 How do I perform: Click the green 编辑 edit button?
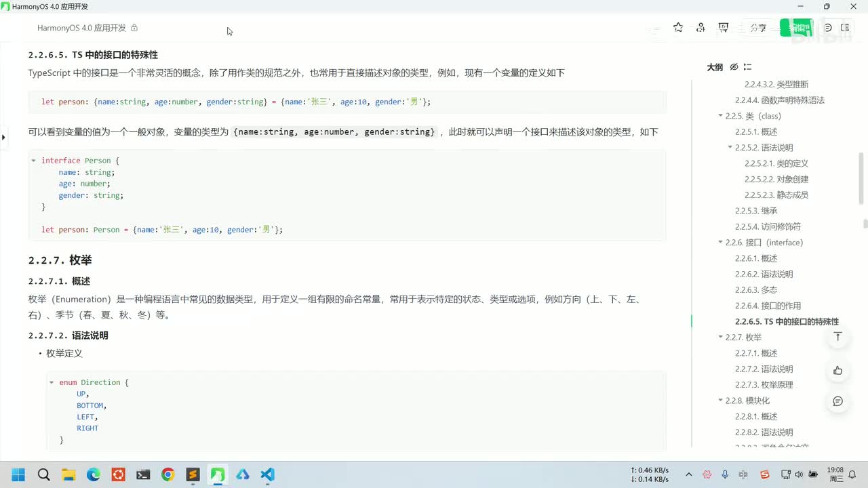tap(796, 28)
